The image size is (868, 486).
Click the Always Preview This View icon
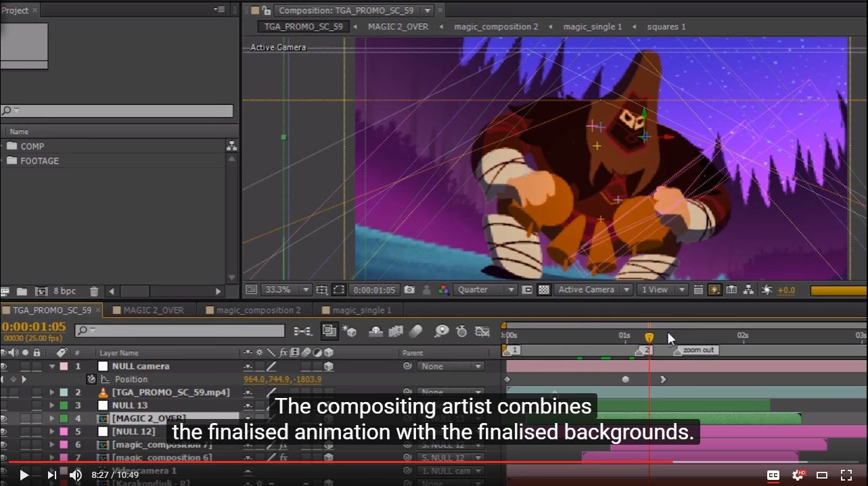251,290
